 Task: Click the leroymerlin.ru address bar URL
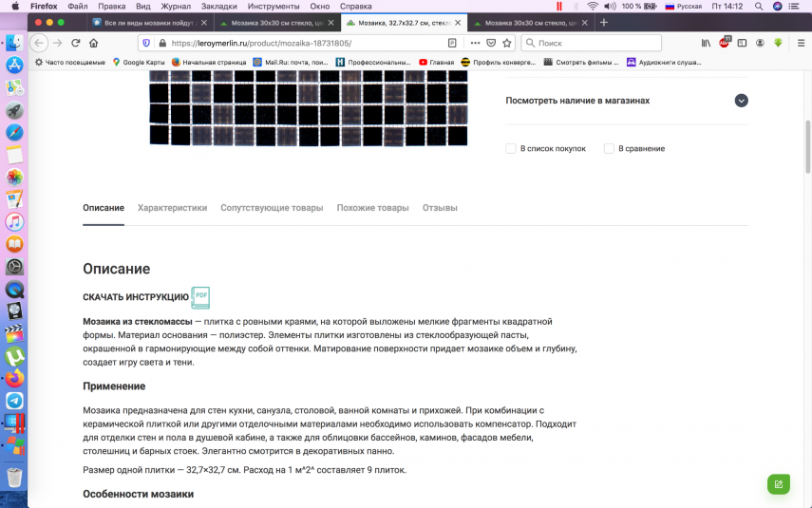261,43
